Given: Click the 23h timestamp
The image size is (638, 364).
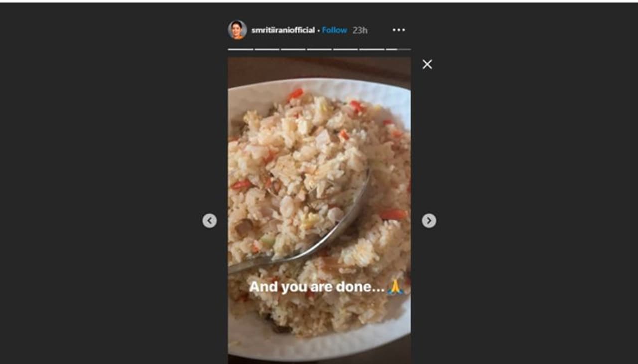Looking at the screenshot, I should pyautogui.click(x=360, y=30).
